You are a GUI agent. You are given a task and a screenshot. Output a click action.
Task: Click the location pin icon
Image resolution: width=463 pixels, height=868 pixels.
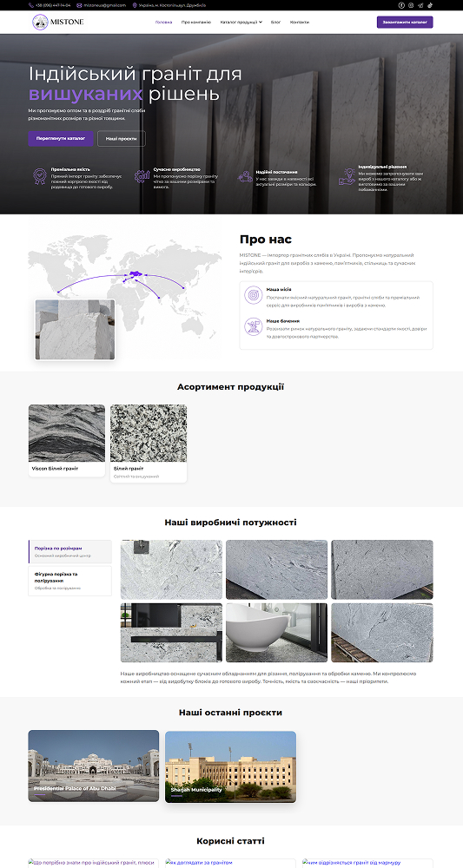tap(136, 5)
